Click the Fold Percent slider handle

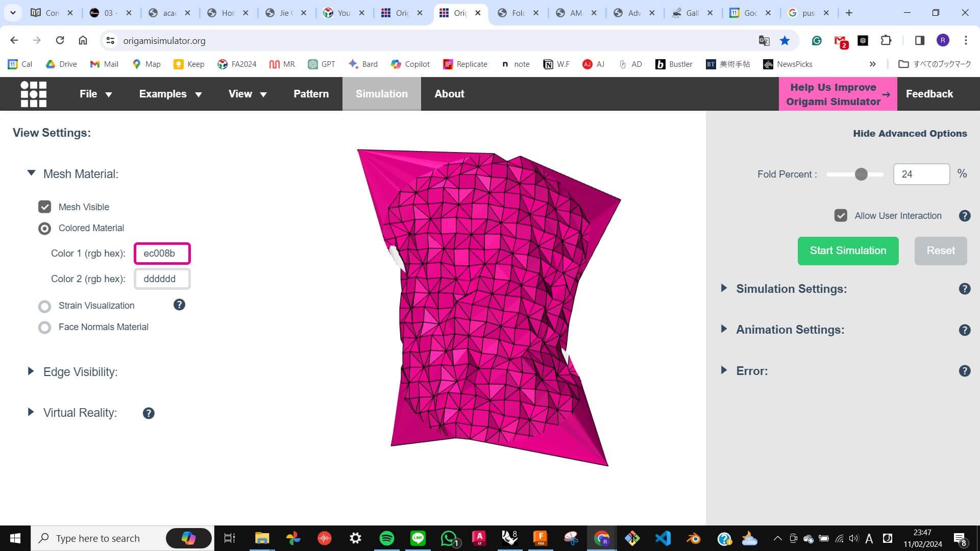point(861,174)
